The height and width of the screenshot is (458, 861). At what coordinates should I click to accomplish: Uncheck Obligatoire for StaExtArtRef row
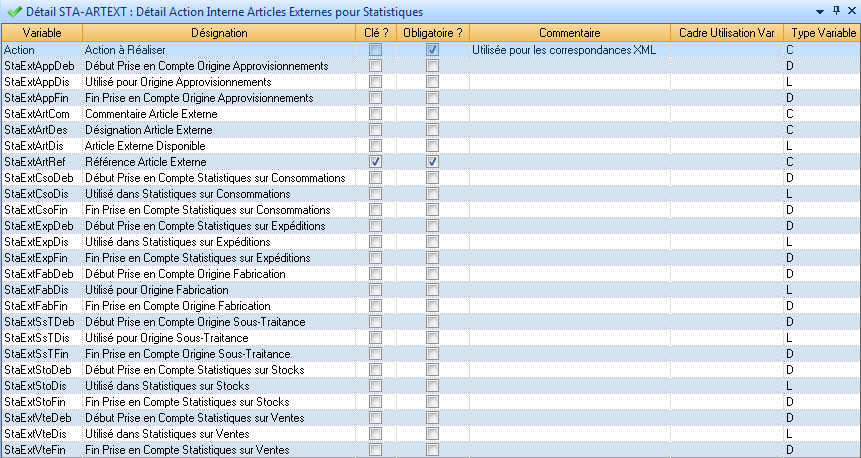tap(432, 162)
